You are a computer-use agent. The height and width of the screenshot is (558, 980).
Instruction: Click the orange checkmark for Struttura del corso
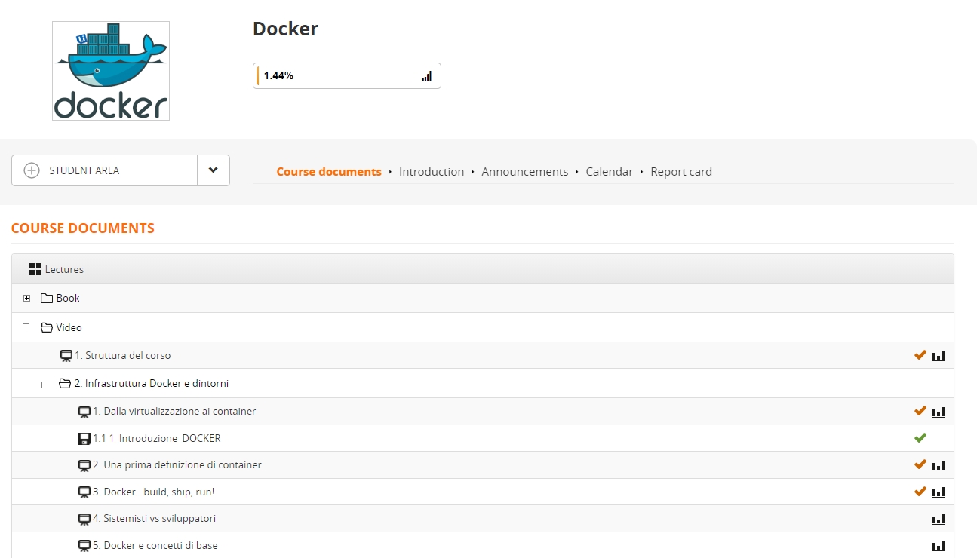[x=920, y=355]
